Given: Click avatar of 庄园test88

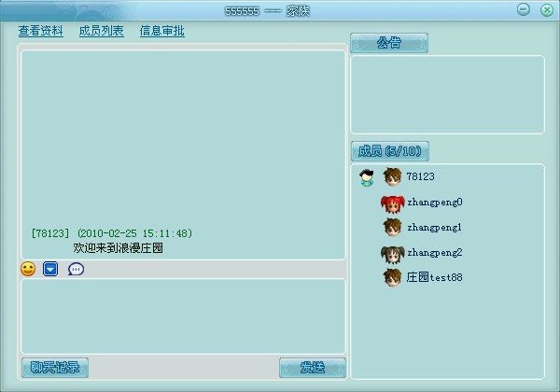Looking at the screenshot, I should [393, 278].
